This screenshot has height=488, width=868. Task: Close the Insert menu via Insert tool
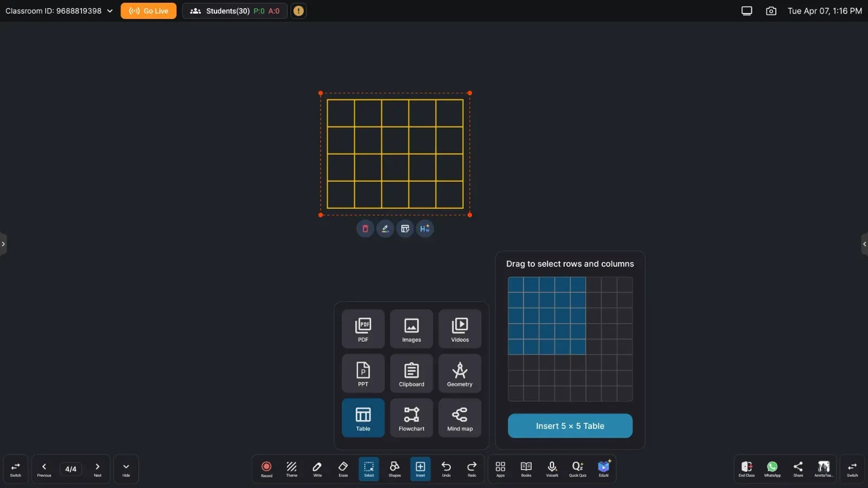click(420, 469)
